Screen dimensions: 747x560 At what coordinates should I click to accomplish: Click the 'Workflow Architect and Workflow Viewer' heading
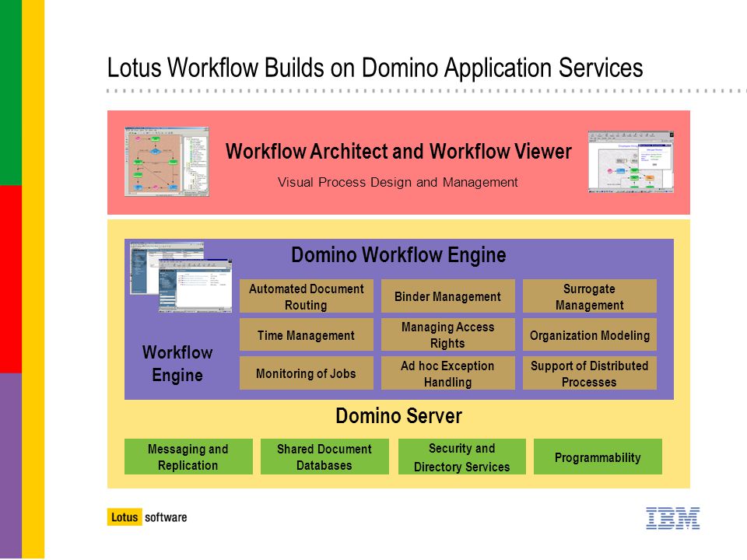(x=398, y=152)
